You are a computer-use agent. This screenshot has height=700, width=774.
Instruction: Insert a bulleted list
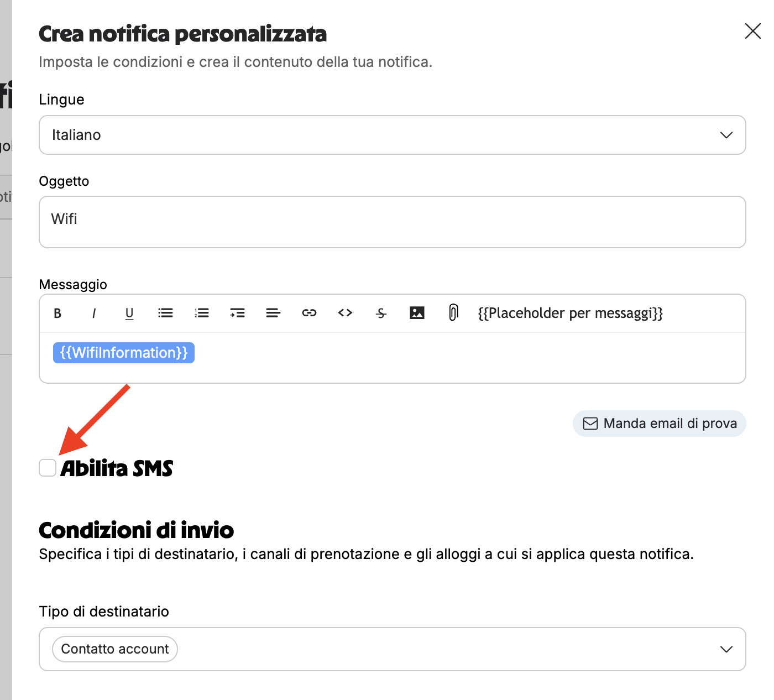[165, 313]
